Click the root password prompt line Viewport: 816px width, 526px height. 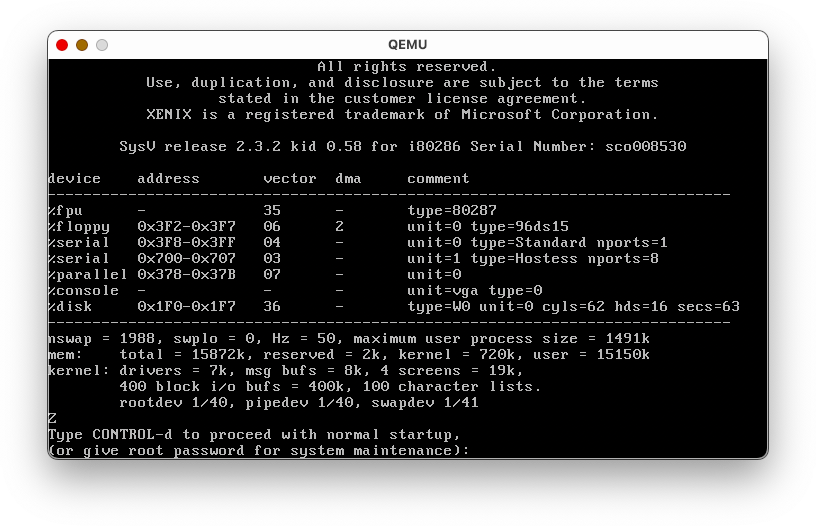pos(259,451)
